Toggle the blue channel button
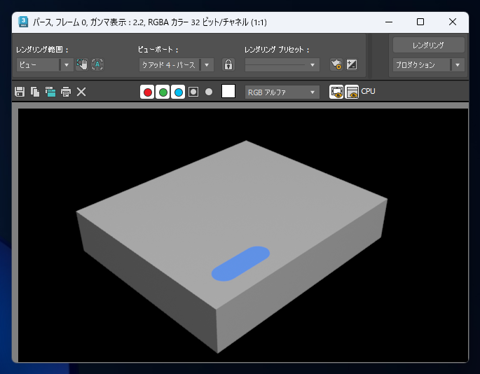 point(178,92)
